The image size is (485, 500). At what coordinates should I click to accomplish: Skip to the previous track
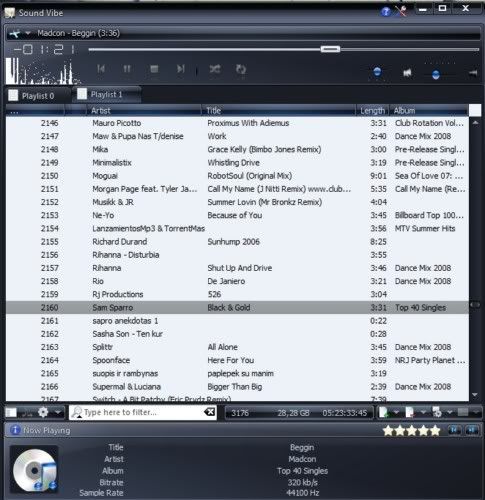[x=101, y=69]
